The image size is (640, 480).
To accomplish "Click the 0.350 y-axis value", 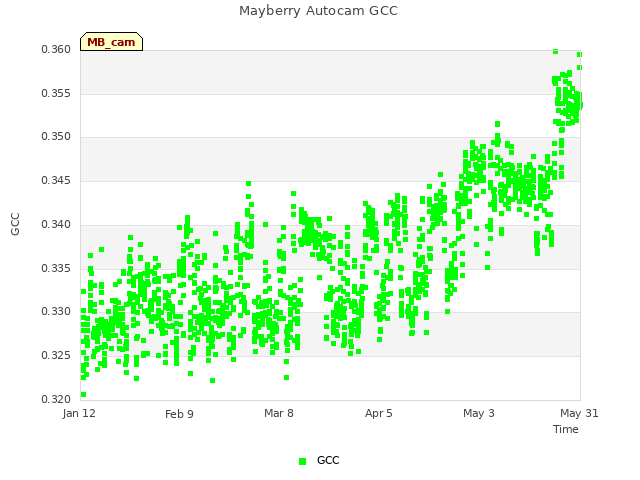I will click(x=56, y=137).
